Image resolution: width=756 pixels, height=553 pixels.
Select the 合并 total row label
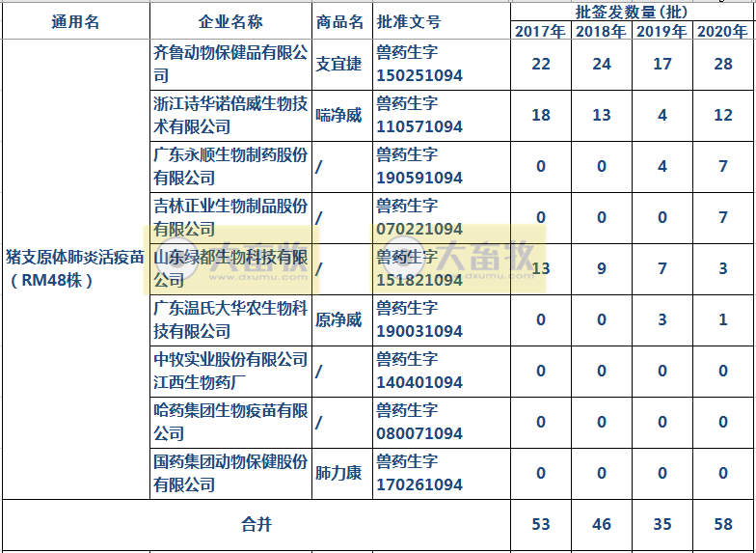pyautogui.click(x=256, y=525)
